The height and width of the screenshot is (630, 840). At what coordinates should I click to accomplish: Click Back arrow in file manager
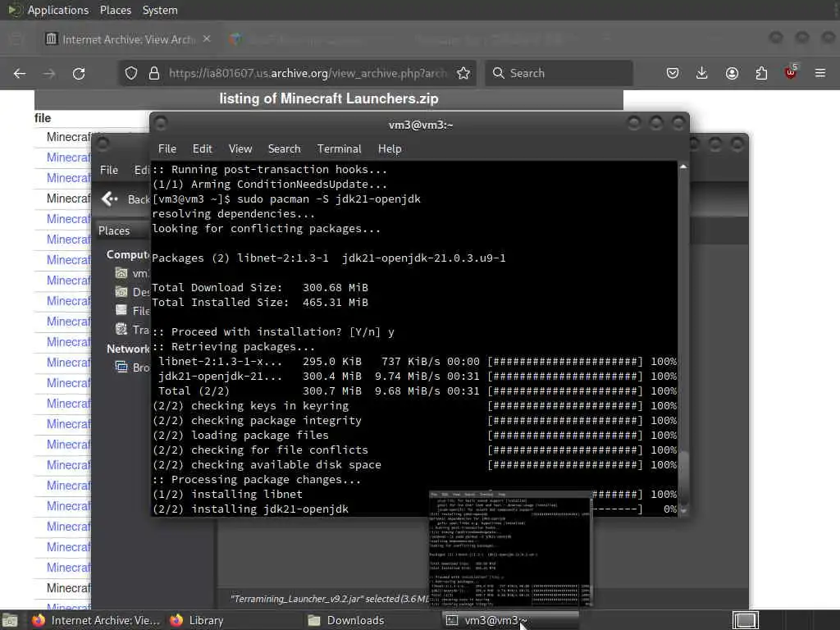tap(110, 199)
